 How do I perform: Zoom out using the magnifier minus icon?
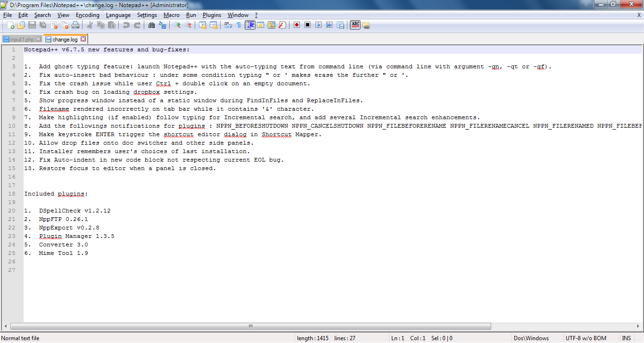coord(188,25)
